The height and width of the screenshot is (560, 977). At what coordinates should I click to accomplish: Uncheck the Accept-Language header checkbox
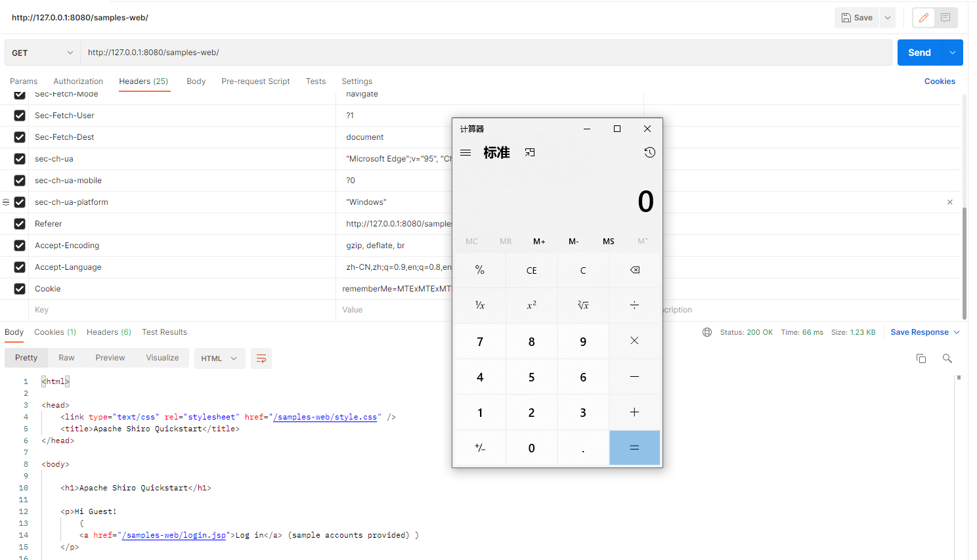[20, 267]
